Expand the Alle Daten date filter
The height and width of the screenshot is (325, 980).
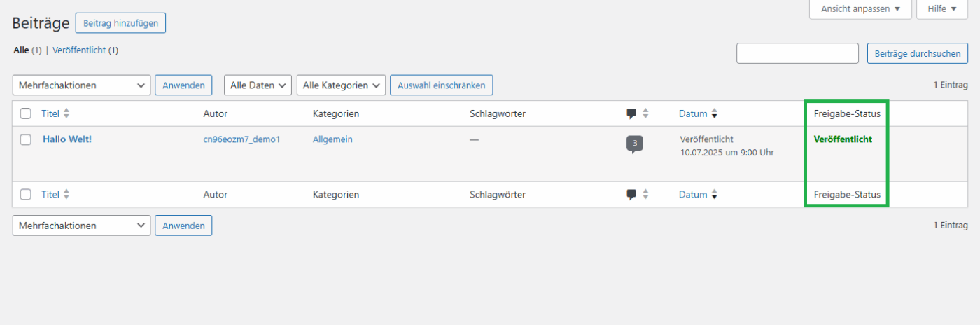coord(258,85)
